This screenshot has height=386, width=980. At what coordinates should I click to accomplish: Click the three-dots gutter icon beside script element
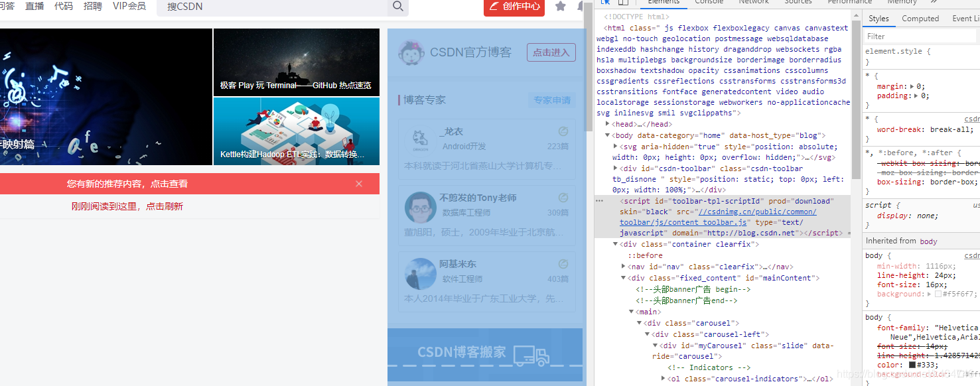[x=599, y=200]
